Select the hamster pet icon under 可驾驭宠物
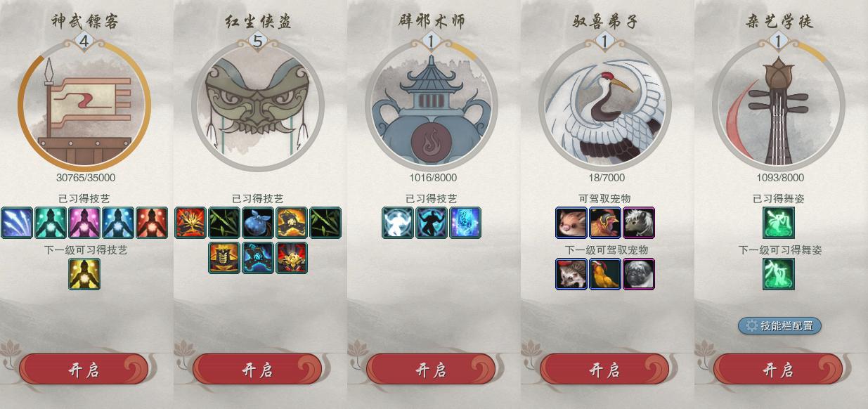This screenshot has width=868, height=409. [x=571, y=223]
